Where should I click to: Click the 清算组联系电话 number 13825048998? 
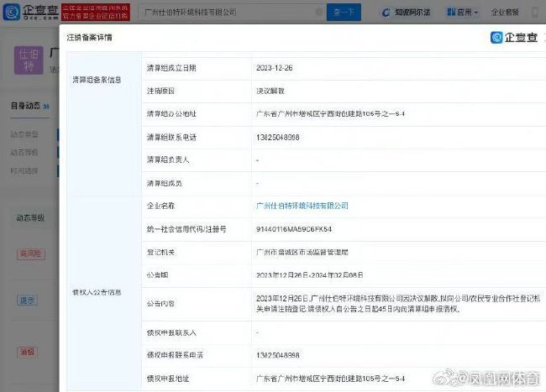pos(278,138)
